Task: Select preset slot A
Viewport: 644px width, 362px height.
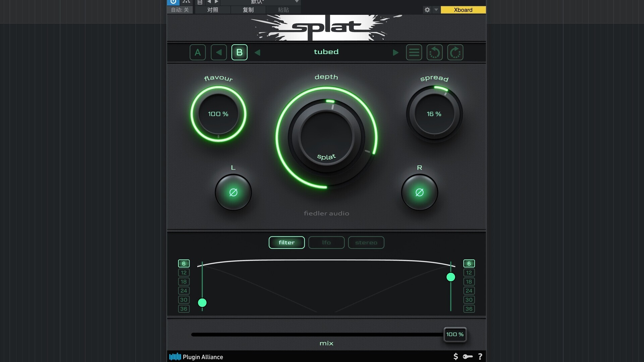Action: (x=198, y=52)
